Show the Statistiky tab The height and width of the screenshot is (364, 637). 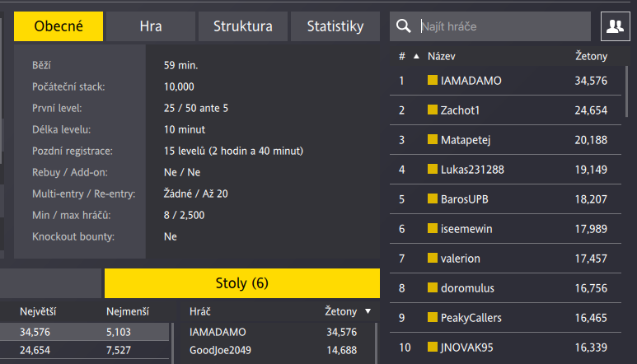pyautogui.click(x=335, y=26)
